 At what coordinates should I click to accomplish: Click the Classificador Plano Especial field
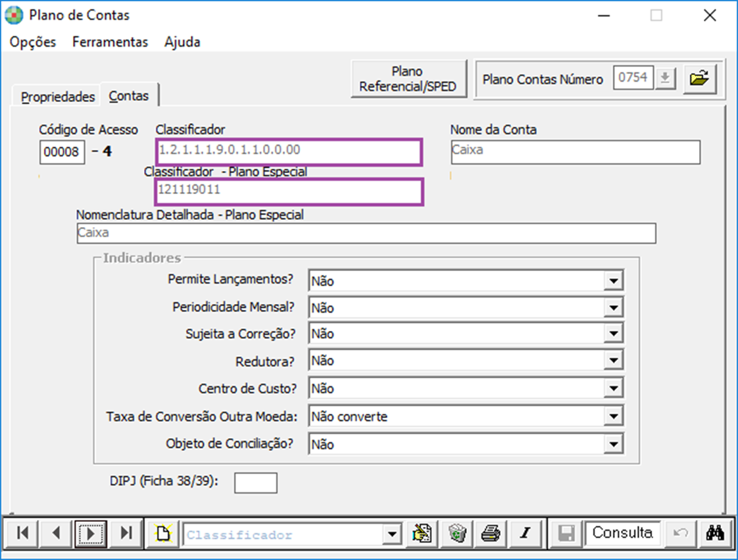coord(289,191)
